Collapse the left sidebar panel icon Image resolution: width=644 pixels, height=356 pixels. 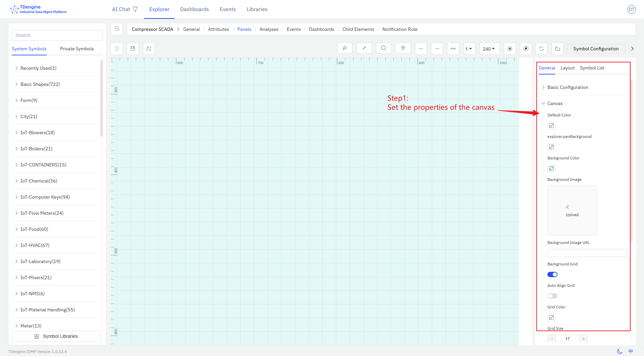coord(117,29)
